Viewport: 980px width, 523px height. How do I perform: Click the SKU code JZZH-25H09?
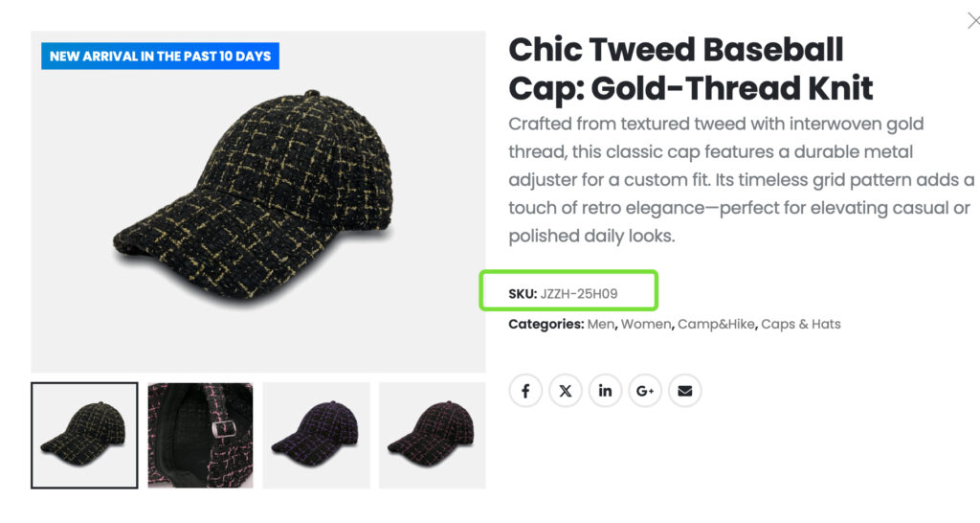coord(579,293)
